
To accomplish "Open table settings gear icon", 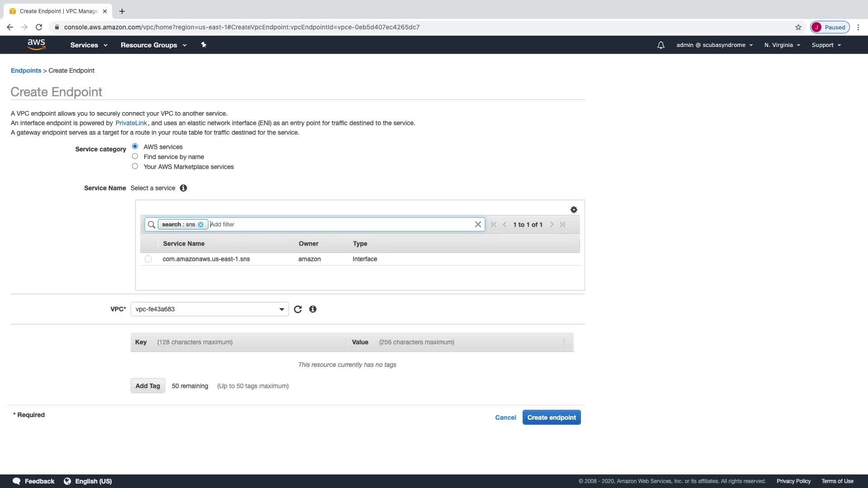I will point(574,210).
